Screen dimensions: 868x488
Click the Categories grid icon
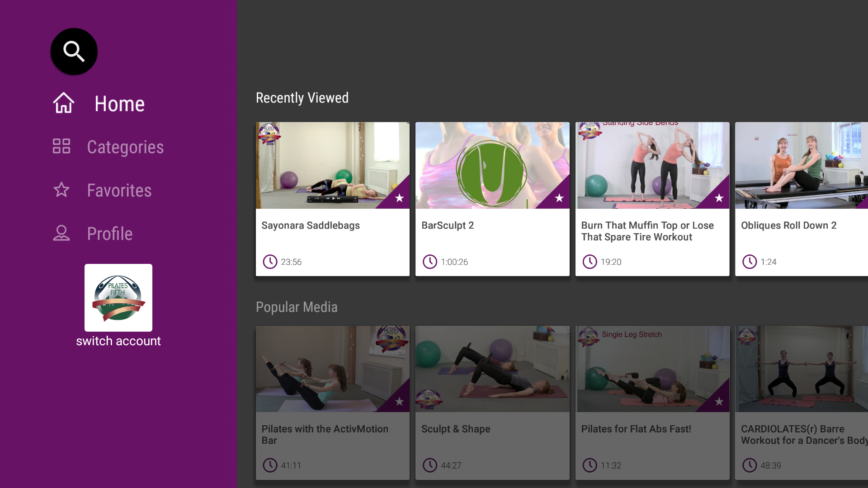61,146
